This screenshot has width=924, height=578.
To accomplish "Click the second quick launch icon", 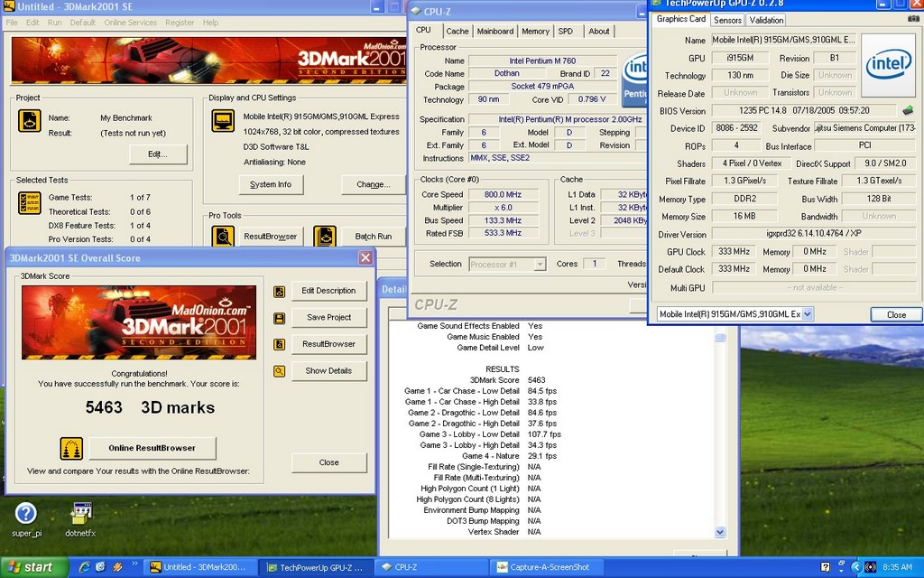I will pos(100,567).
